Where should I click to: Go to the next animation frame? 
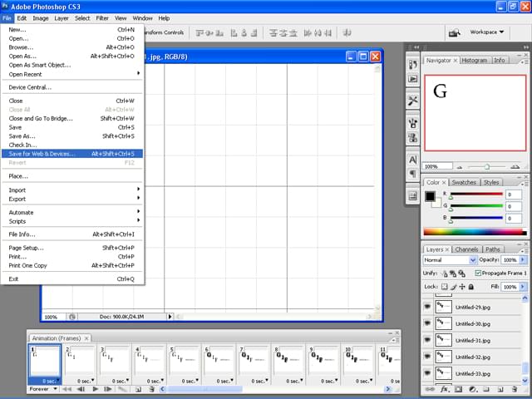tap(108, 389)
